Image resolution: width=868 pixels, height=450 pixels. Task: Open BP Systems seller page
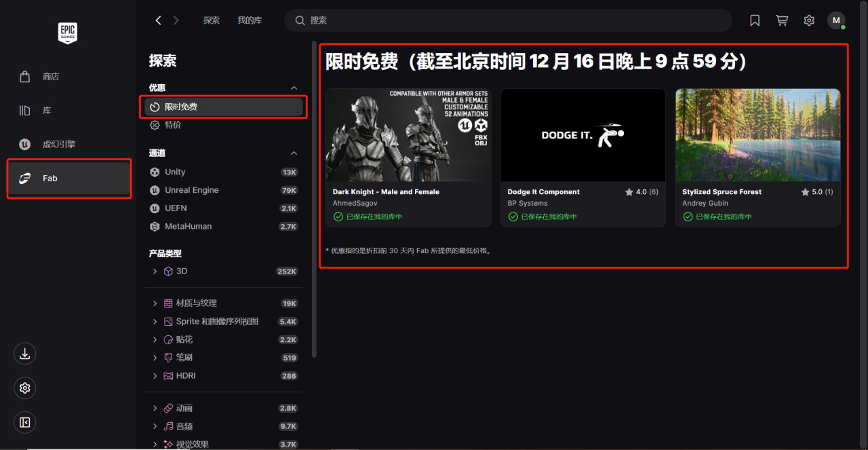[528, 204]
